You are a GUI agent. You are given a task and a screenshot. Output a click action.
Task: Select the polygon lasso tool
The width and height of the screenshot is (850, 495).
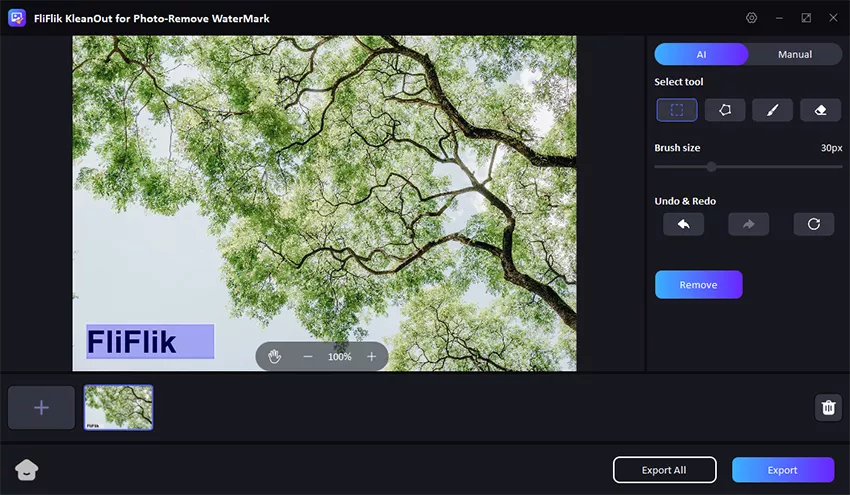[725, 110]
